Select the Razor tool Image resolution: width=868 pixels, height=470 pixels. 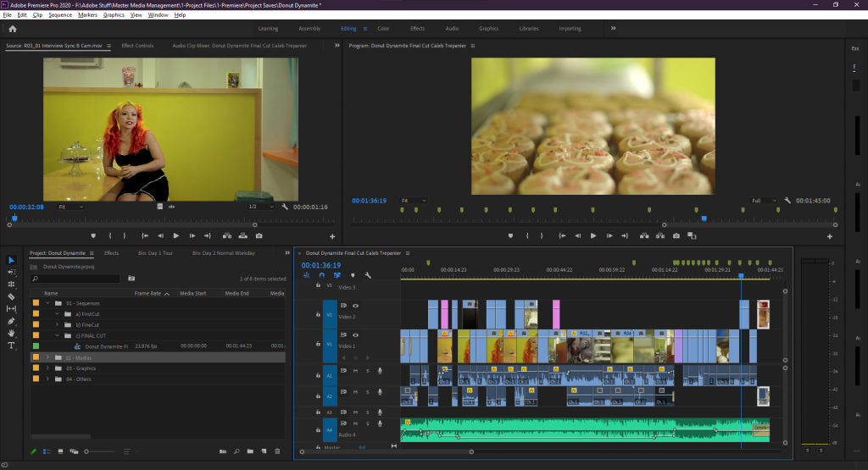click(12, 296)
